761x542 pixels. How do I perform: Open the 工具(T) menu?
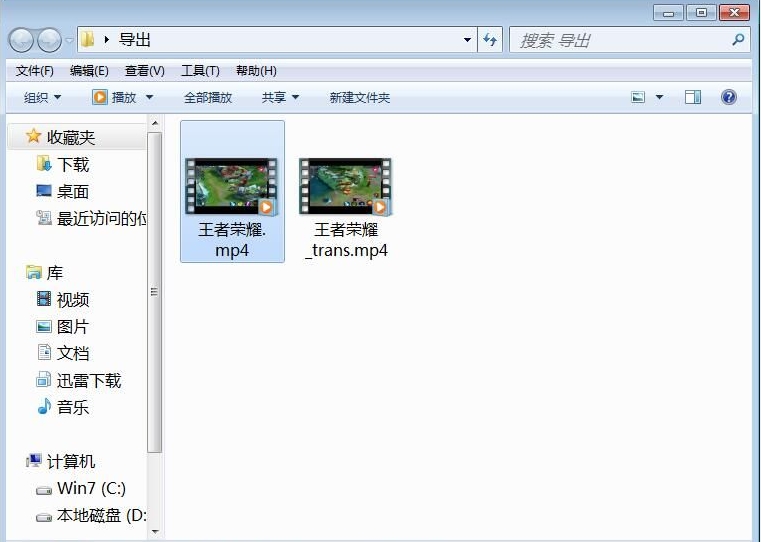200,71
